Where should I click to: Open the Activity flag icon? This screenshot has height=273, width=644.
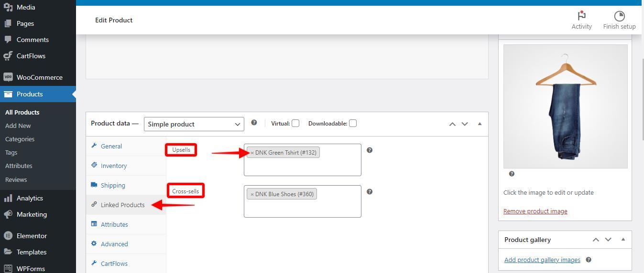[x=581, y=16]
